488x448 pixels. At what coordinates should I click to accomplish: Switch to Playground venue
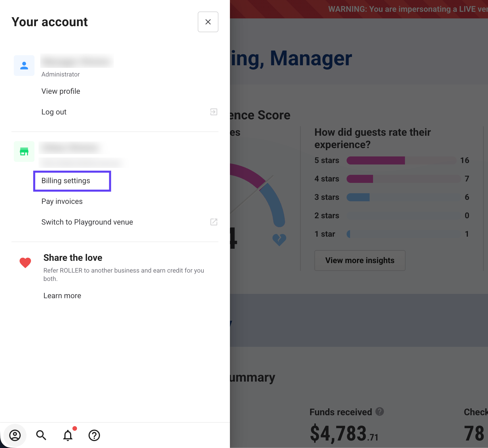point(87,222)
